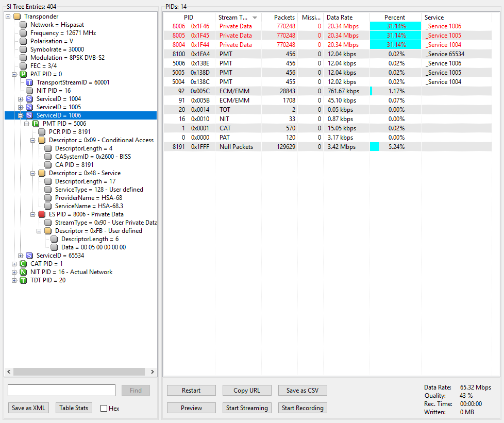Image resolution: width=504 pixels, height=423 pixels.
Task: Click the SI tree search input field
Action: 61,390
